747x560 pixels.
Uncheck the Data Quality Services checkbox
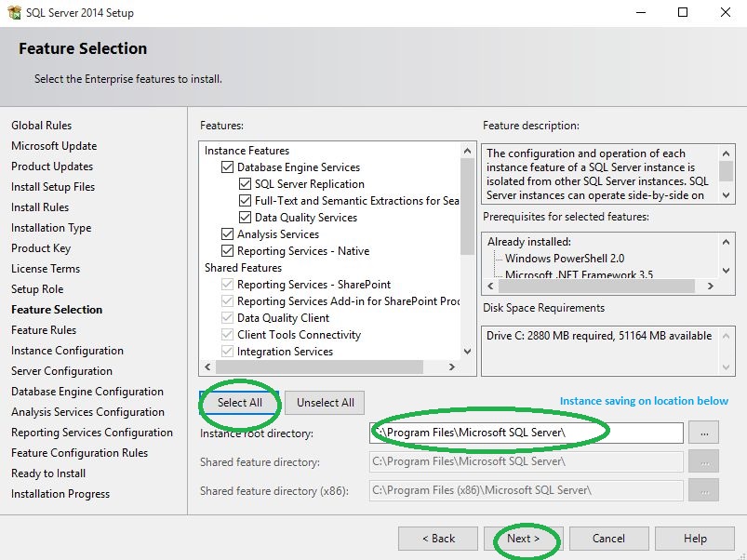[x=245, y=217]
